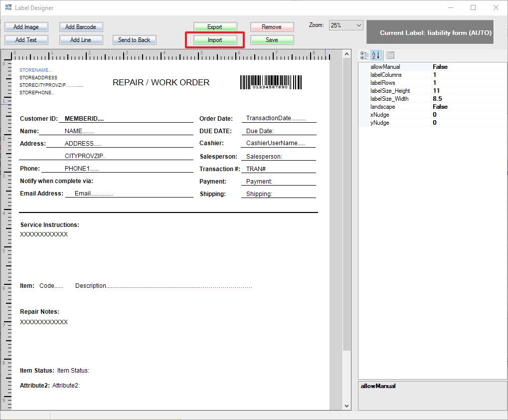Viewport: 508px width, 420px height.
Task: Select the MEMBERID field on the label
Action: (84, 119)
